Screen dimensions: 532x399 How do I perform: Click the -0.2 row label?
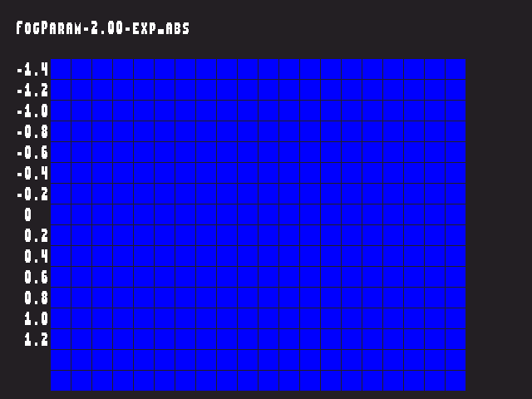(x=32, y=194)
